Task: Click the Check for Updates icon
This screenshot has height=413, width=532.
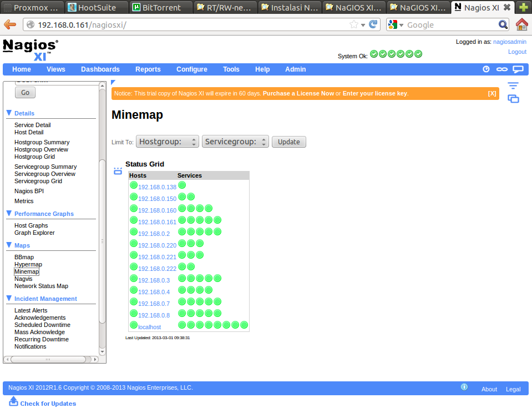Action: tap(14, 401)
